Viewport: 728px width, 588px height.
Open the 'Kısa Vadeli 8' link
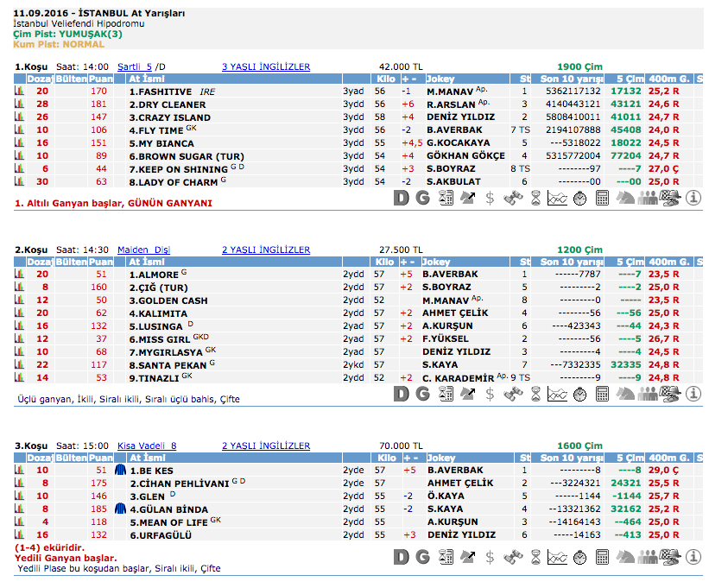pyautogui.click(x=147, y=446)
